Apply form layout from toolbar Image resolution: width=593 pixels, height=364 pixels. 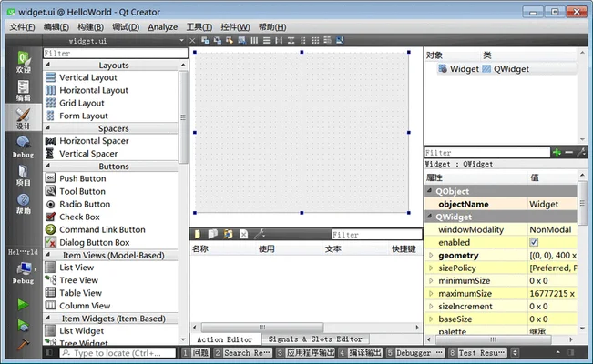303,40
